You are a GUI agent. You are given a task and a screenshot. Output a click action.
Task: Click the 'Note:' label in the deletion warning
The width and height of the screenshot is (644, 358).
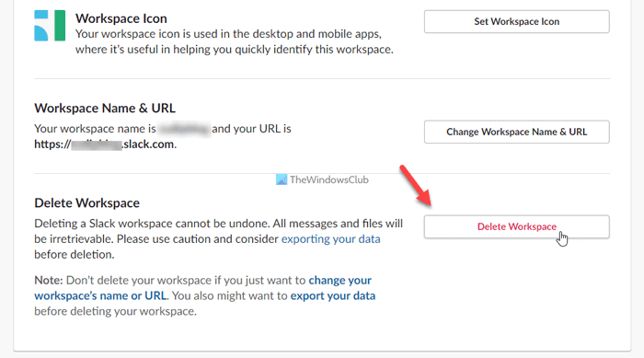coord(49,281)
